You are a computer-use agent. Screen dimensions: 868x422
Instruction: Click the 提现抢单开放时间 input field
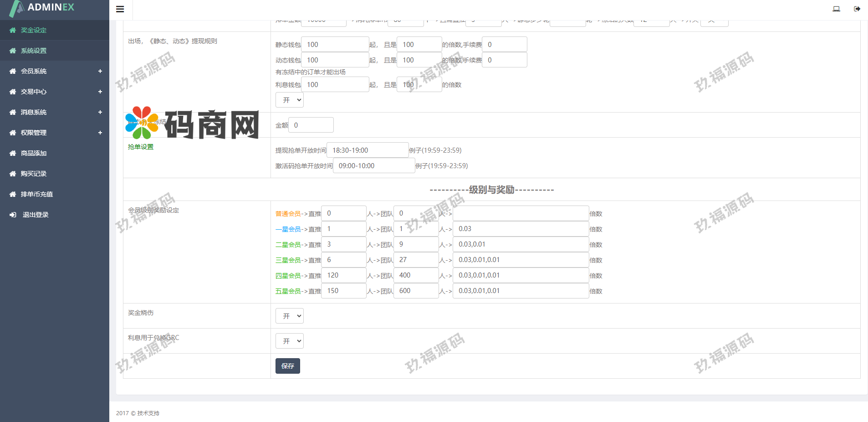[x=367, y=150]
